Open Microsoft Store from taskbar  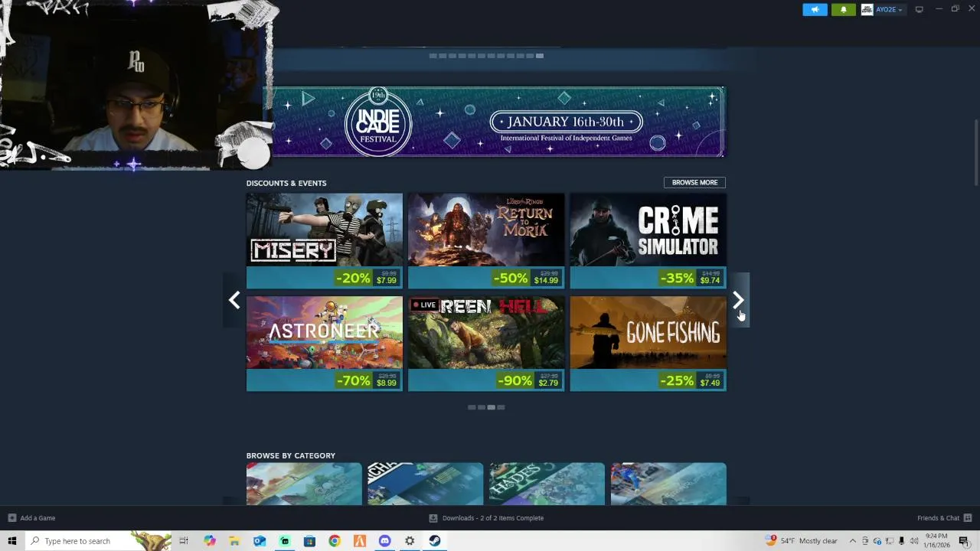pos(309,541)
